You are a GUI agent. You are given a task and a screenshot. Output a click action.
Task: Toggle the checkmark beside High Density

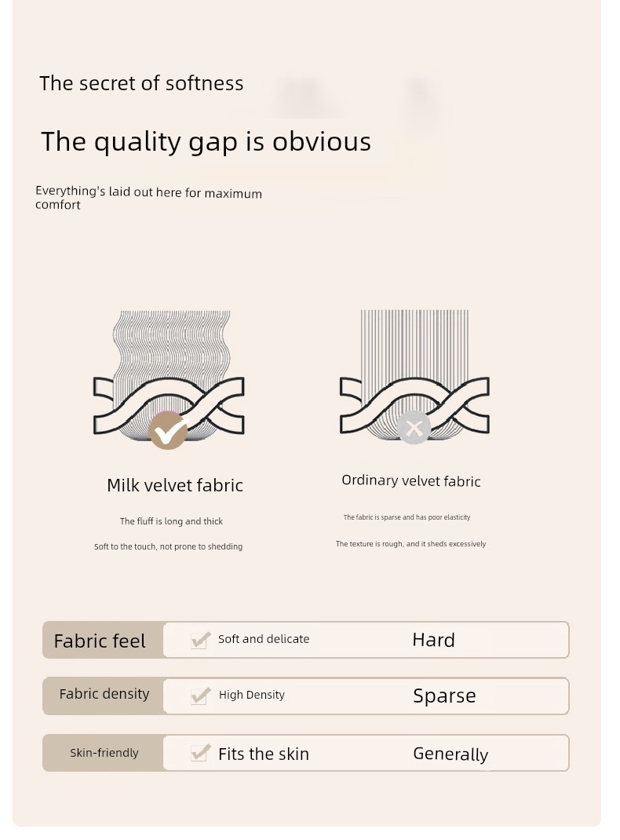(201, 696)
